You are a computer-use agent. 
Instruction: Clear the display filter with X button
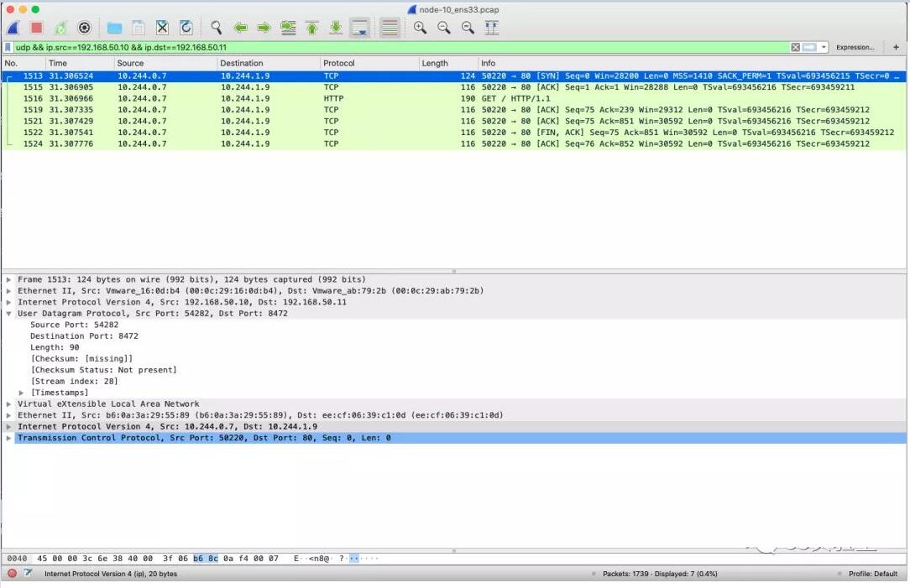click(795, 47)
